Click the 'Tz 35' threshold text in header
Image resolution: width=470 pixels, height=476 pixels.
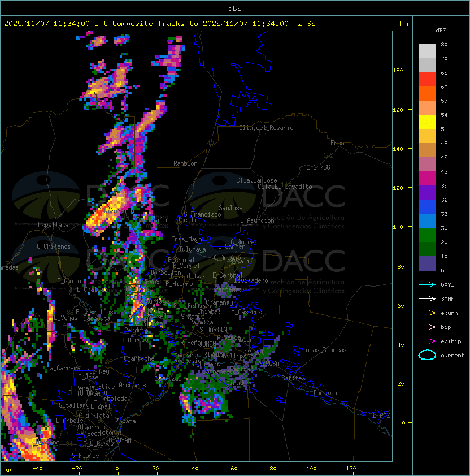coord(304,24)
